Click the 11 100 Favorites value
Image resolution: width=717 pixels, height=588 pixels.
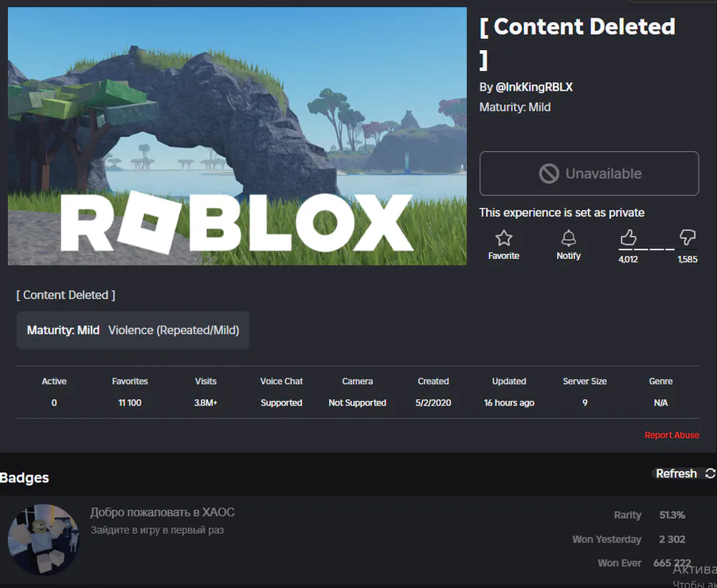[130, 403]
